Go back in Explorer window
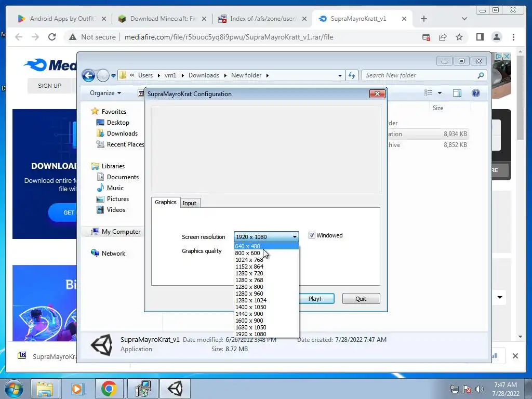Screen dimensions: 532x399 [88, 75]
